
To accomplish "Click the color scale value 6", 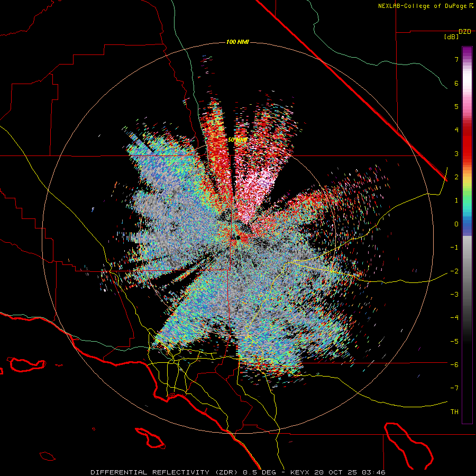I will pyautogui.click(x=456, y=83).
